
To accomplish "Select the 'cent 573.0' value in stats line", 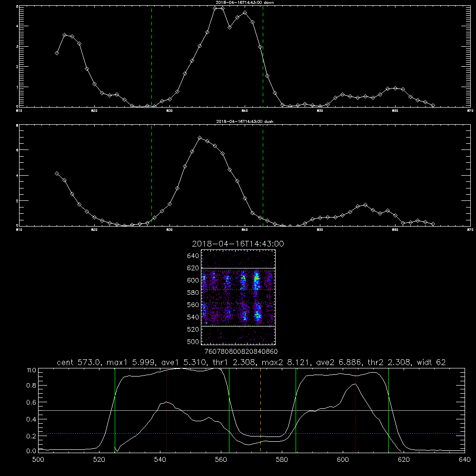I will tap(80, 362).
